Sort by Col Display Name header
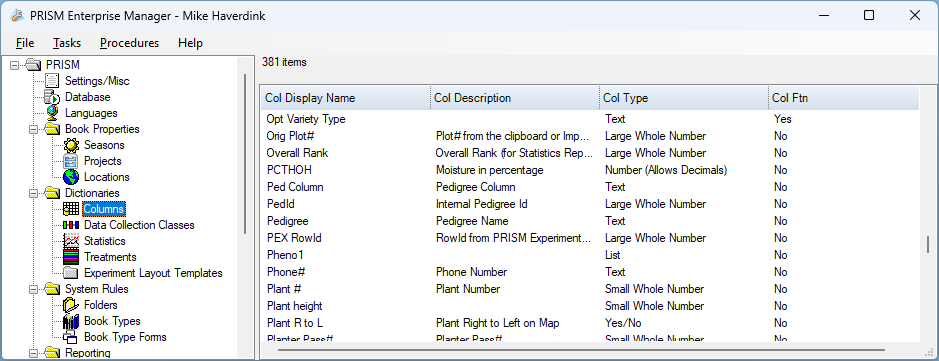The width and height of the screenshot is (939, 361). point(346,98)
